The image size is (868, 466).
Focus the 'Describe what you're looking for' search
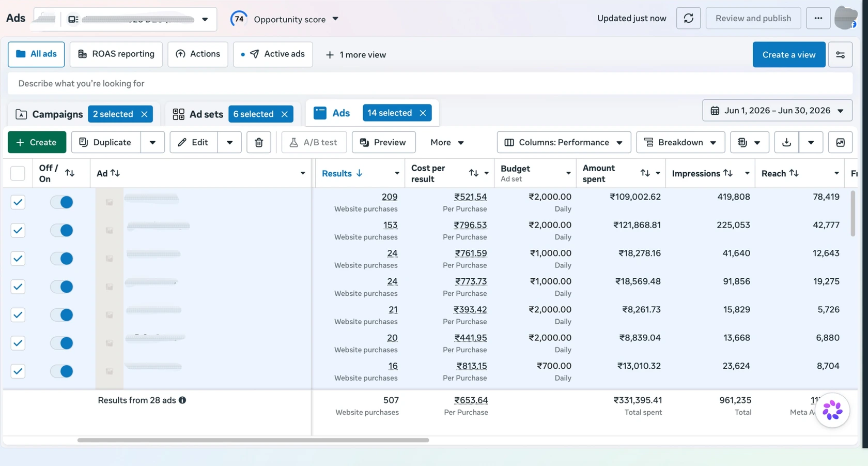tap(430, 83)
